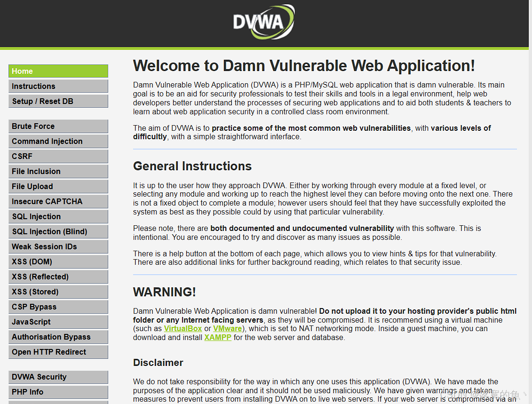Select SQL Injection (Blind) entry

pos(58,231)
